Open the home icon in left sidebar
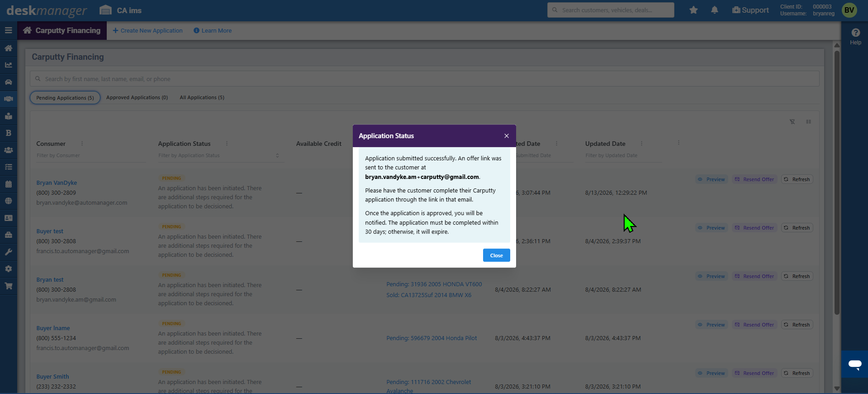Viewport: 868px width, 394px height. 8,48
